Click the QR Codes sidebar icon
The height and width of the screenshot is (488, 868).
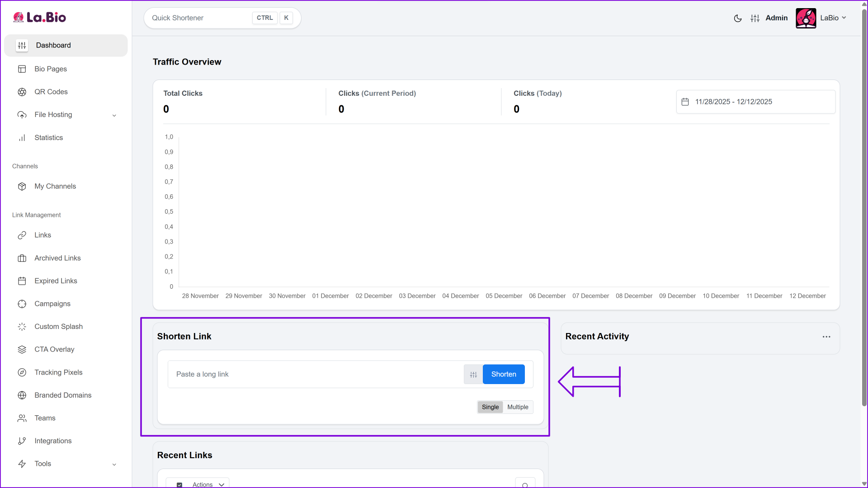point(22,92)
